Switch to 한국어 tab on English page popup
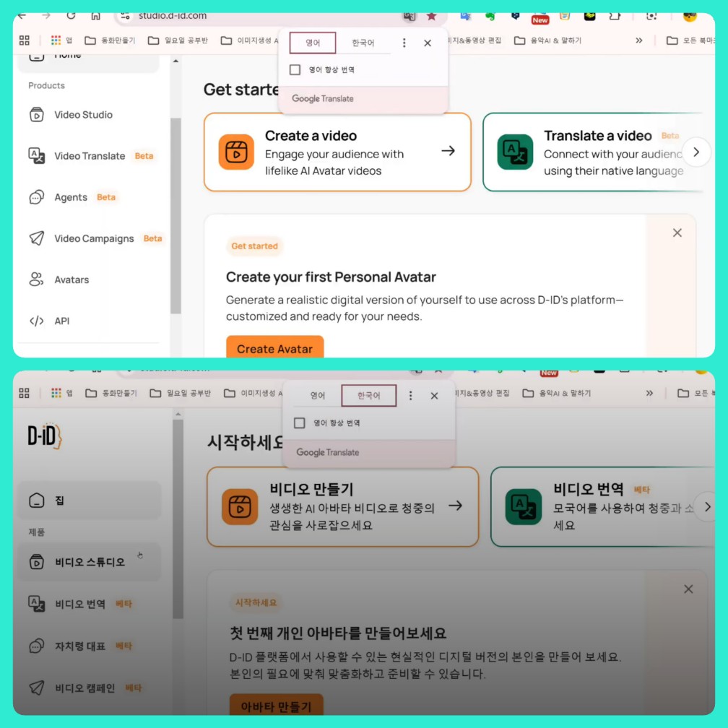 pyautogui.click(x=363, y=43)
